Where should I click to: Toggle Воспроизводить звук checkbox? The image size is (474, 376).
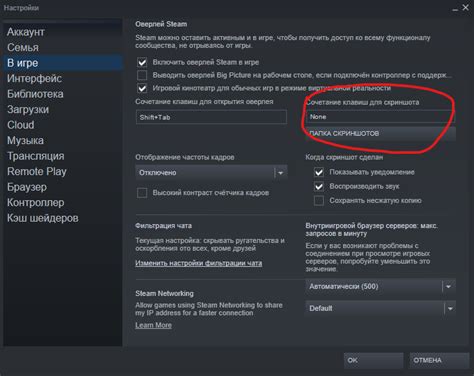coord(319,186)
